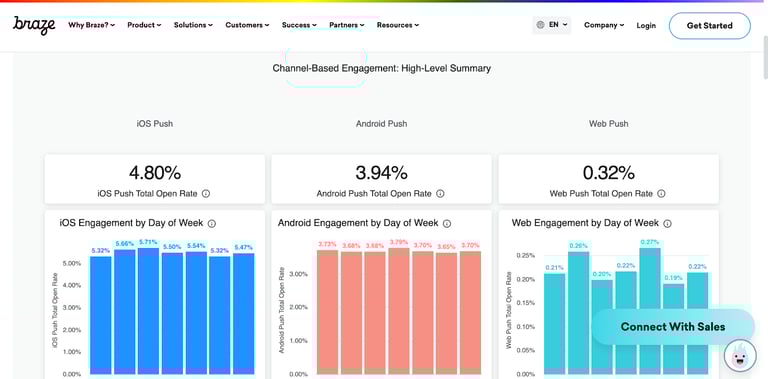Expand the Customers menu
This screenshot has width=768, height=379.
tap(247, 25)
